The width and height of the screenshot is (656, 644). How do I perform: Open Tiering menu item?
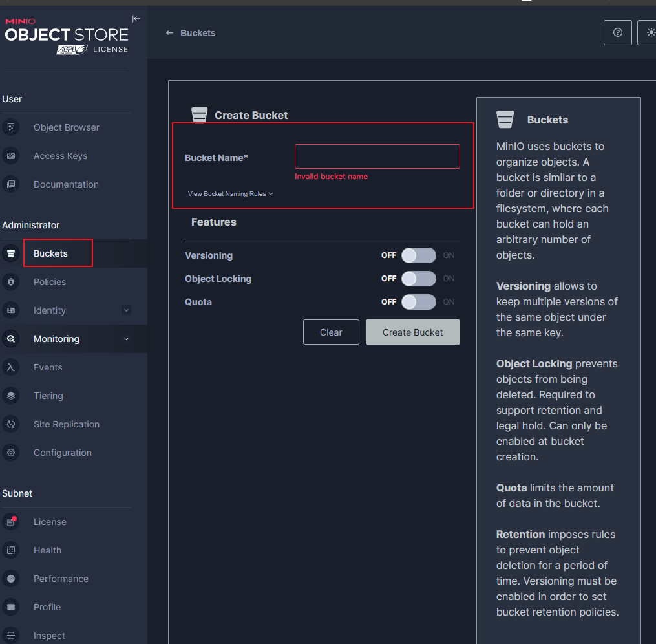point(48,396)
